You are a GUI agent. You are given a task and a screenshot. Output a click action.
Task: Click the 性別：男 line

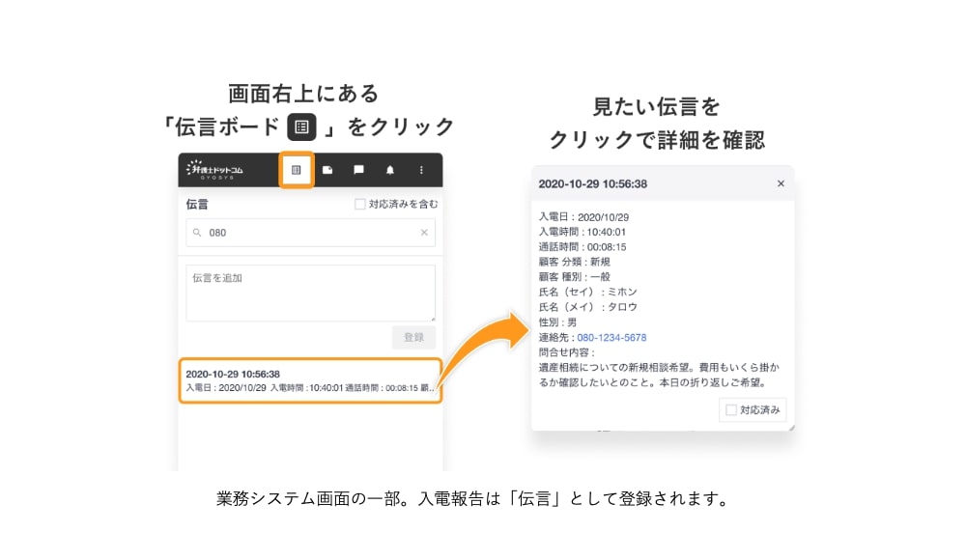tap(557, 322)
